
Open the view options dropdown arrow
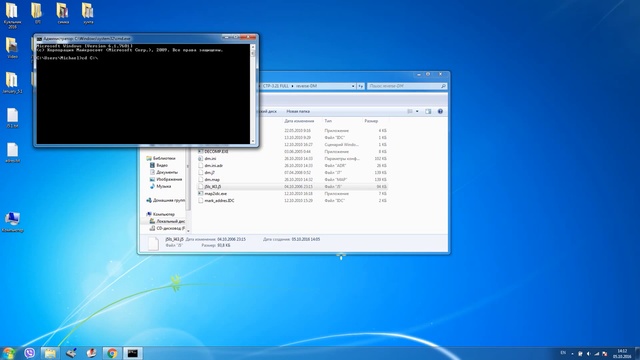point(417,111)
